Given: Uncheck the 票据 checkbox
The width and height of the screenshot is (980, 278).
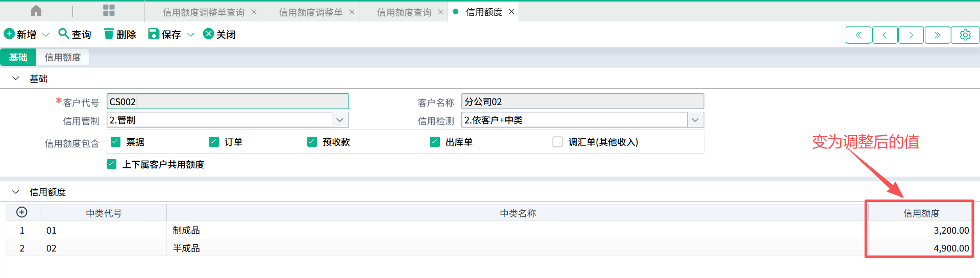Looking at the screenshot, I should [x=116, y=142].
